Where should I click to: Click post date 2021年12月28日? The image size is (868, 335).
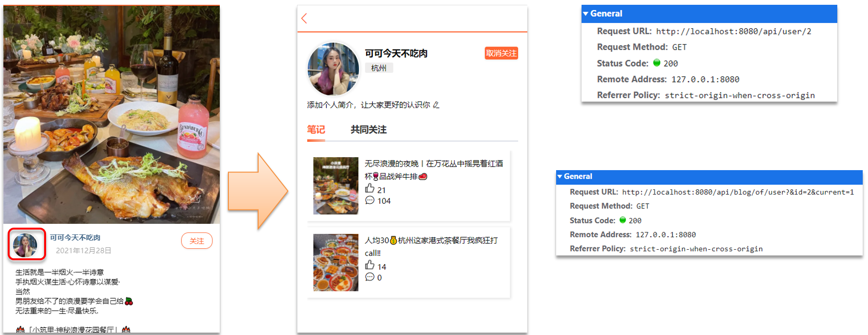coord(83,251)
